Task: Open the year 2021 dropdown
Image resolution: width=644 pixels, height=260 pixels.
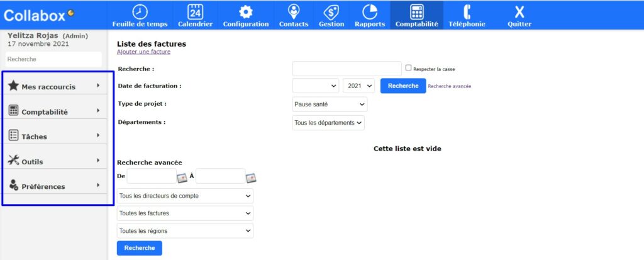Action: (x=359, y=86)
